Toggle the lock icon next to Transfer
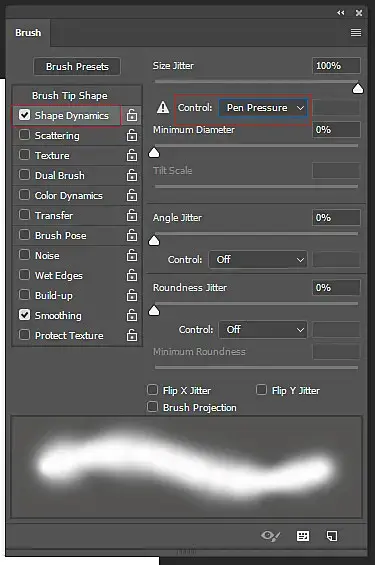 (132, 215)
